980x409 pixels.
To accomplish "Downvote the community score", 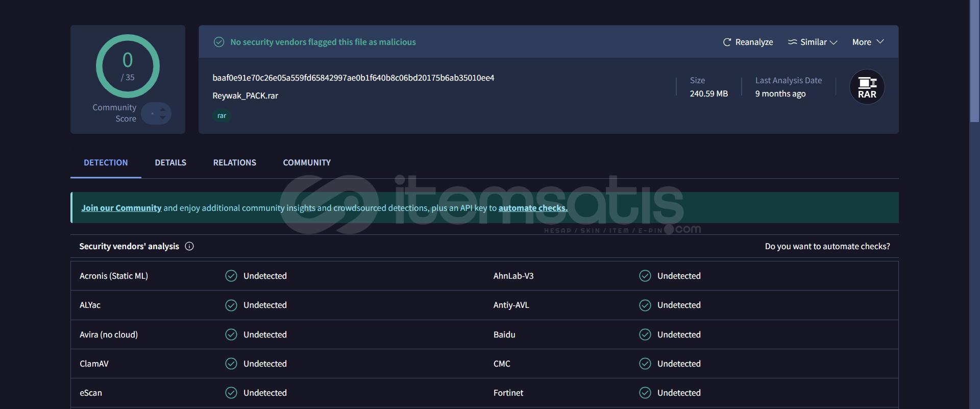I will [163, 117].
